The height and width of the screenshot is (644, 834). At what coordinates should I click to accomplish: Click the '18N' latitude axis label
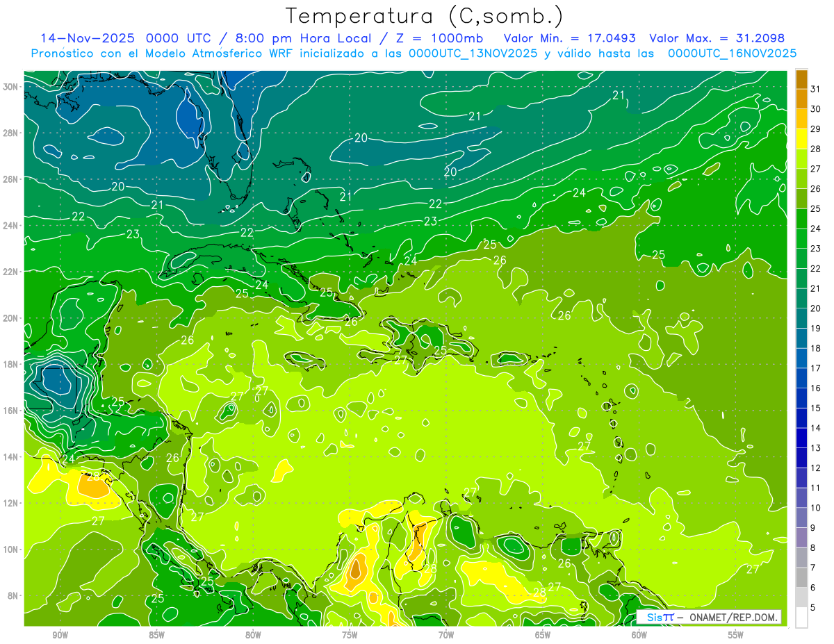pyautogui.click(x=11, y=364)
